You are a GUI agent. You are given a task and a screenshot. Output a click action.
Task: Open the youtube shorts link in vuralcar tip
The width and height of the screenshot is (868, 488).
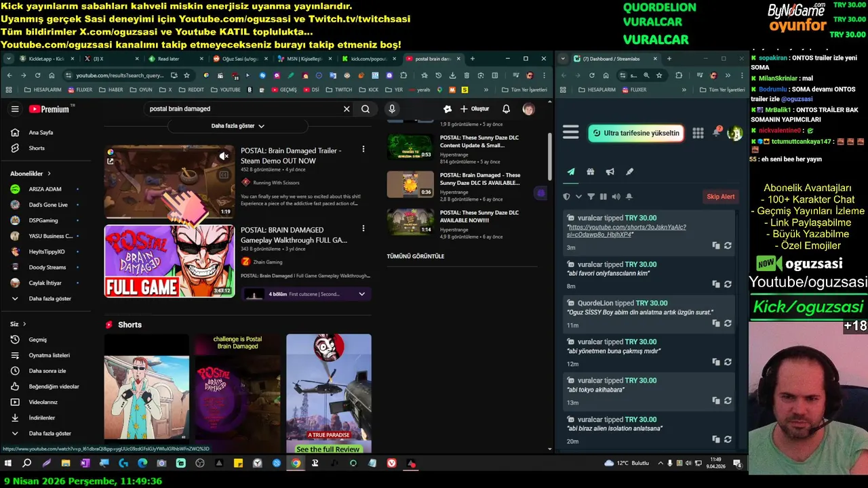click(x=627, y=230)
